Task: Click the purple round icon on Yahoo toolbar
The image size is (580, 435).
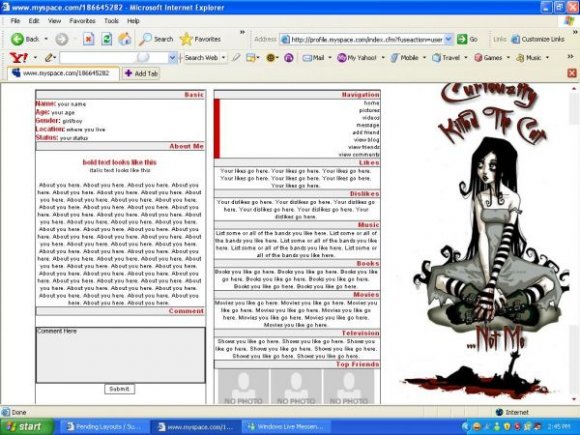Action: pos(289,57)
